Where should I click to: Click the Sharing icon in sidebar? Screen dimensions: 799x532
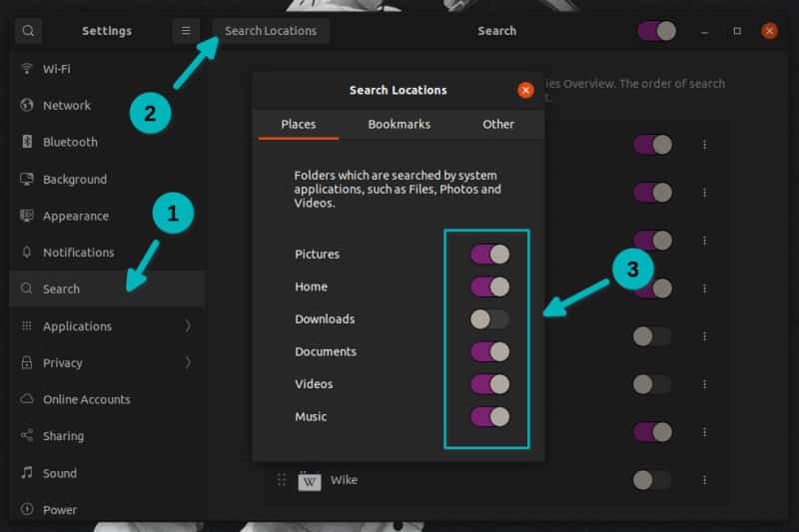pyautogui.click(x=26, y=436)
